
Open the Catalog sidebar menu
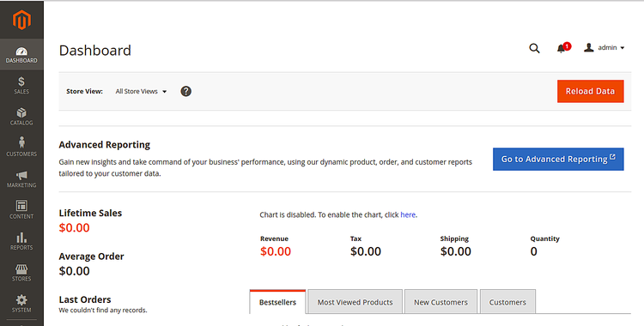(x=21, y=117)
